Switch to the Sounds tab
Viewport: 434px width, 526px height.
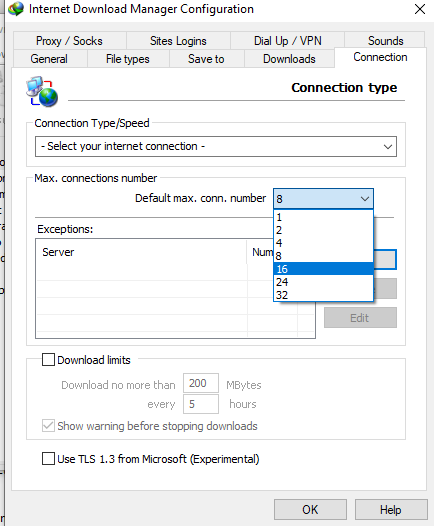click(385, 41)
